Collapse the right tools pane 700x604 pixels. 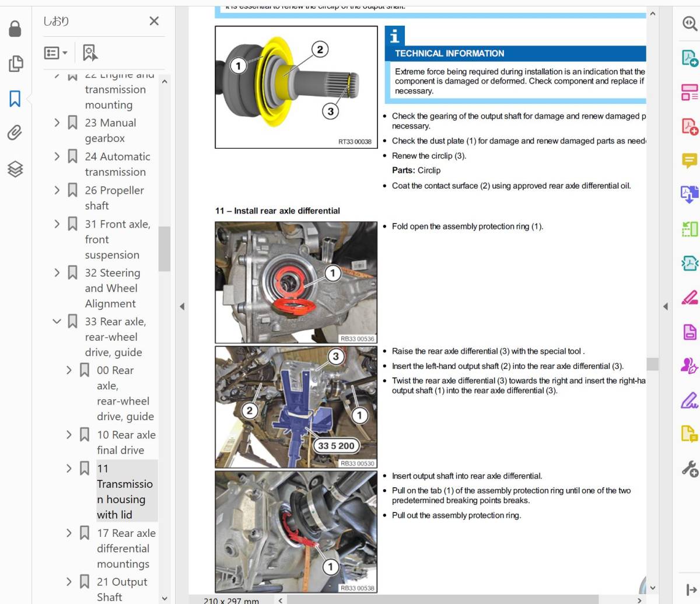point(666,306)
